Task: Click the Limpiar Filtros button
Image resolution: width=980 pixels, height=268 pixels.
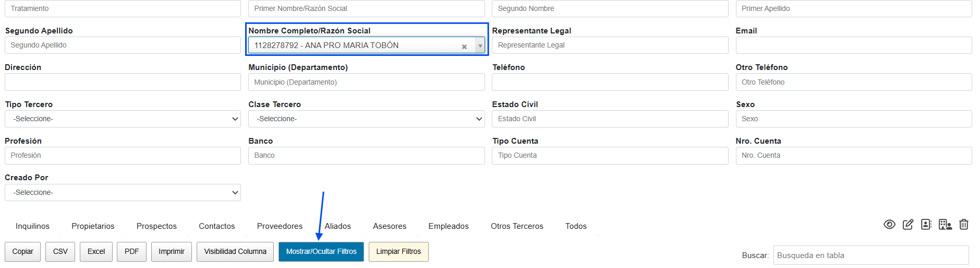Action: pyautogui.click(x=398, y=252)
